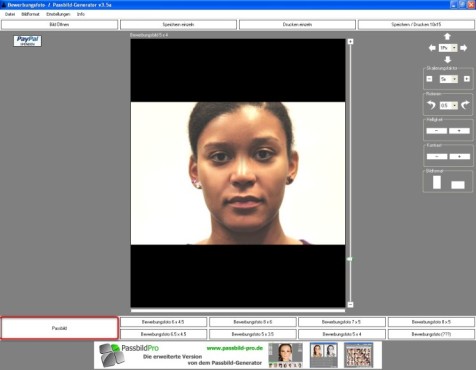Move the image down with the down arrow

click(447, 60)
